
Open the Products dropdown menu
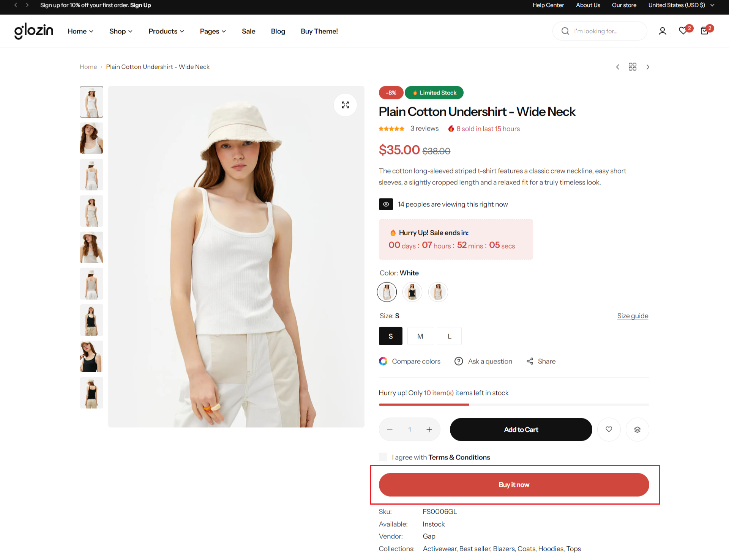(x=166, y=31)
